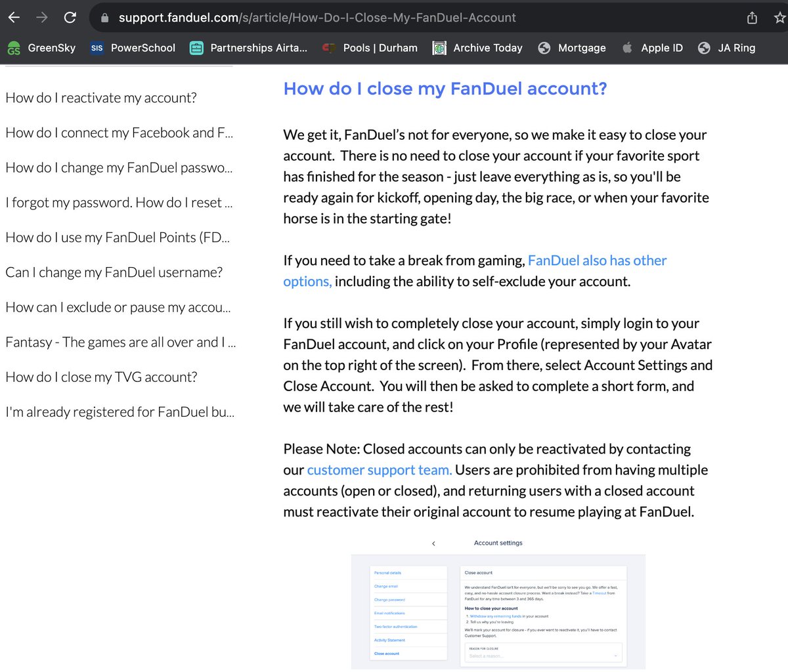The image size is (788, 672).
Task: Click the browser forward arrow
Action: click(42, 18)
